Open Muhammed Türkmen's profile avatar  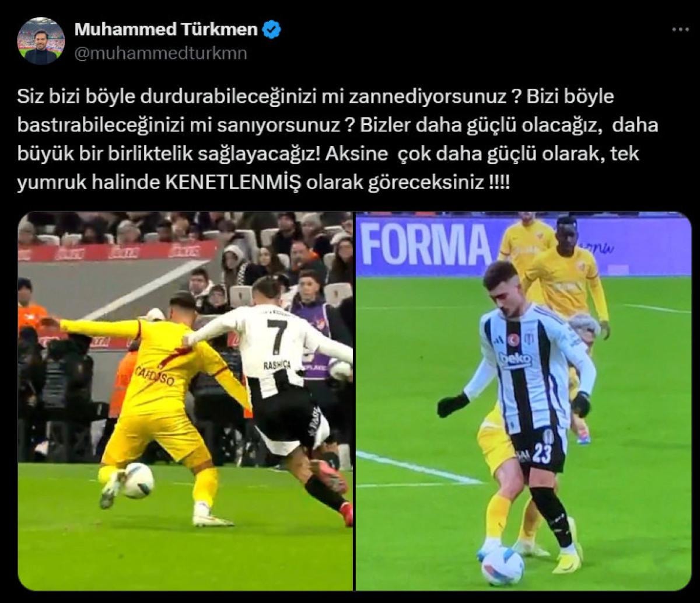pyautogui.click(x=41, y=41)
